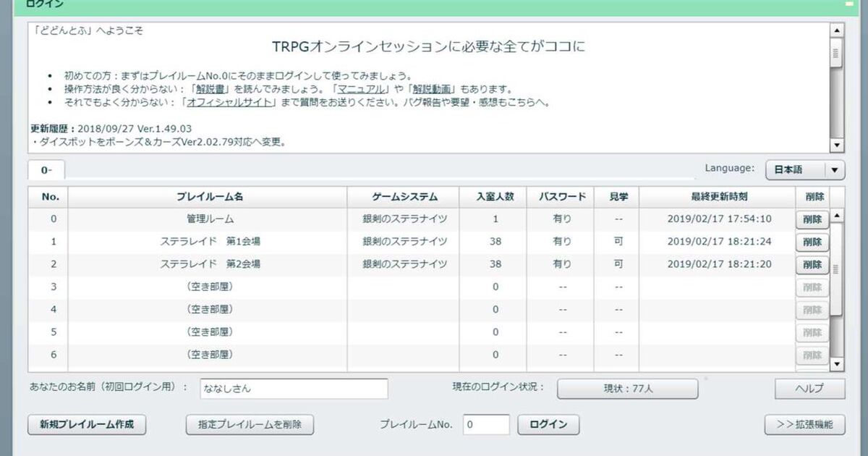Open the ヘルプ button
868x456 pixels.
809,389
